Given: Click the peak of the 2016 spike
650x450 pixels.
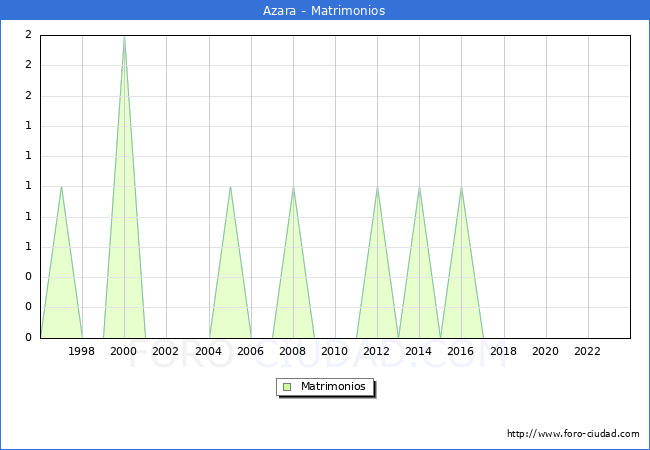Looking at the screenshot, I should tap(461, 187).
